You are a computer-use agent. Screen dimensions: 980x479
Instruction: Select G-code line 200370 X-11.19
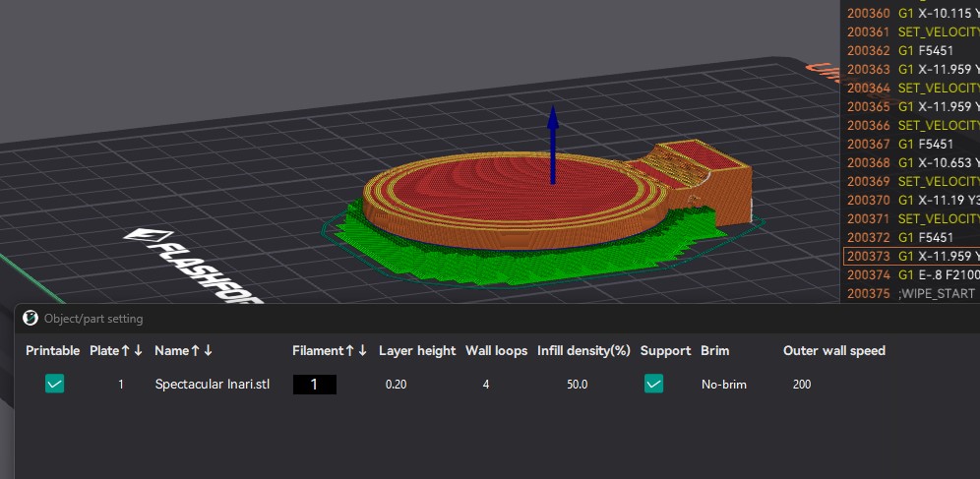point(912,201)
